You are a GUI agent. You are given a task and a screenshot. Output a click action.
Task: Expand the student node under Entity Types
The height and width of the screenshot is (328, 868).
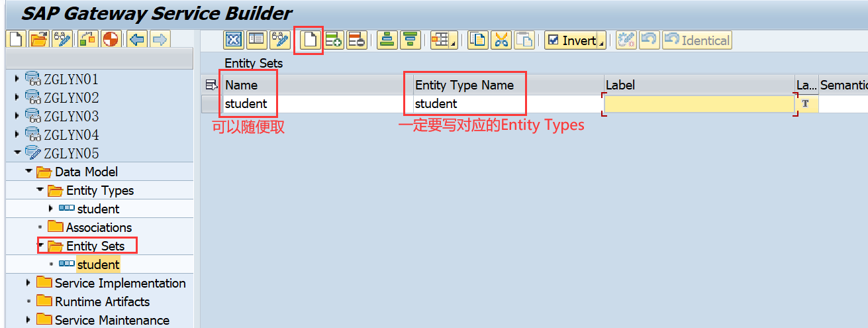51,209
